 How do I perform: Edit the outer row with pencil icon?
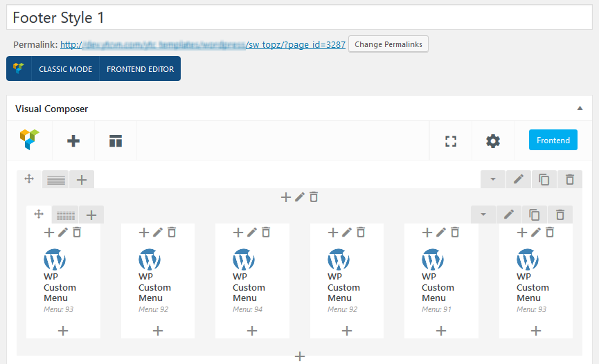coord(519,179)
